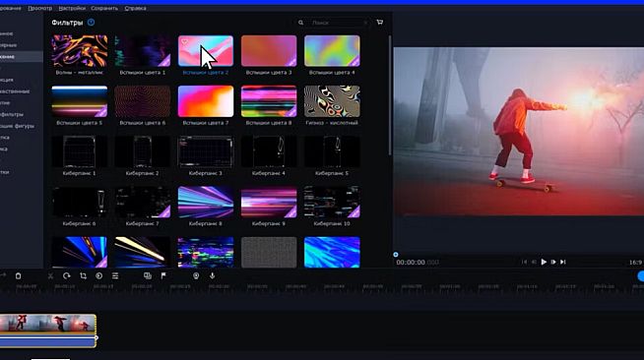Click the redo arrow in timeline toolbar
The width and height of the screenshot is (644, 360).
coord(3,275)
